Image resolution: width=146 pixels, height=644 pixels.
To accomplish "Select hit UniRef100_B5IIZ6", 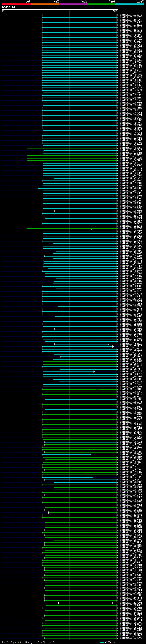I will coord(131,352).
